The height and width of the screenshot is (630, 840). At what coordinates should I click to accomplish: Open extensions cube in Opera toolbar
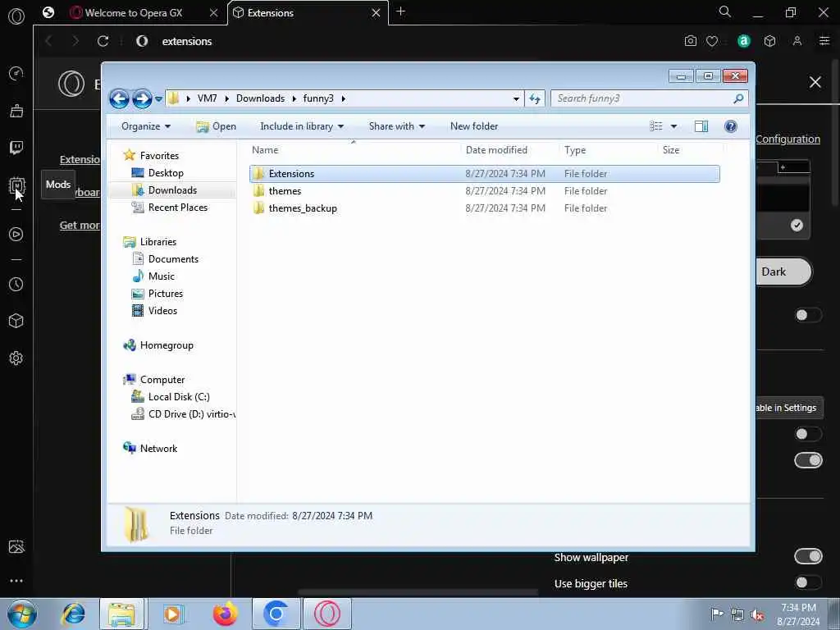769,41
